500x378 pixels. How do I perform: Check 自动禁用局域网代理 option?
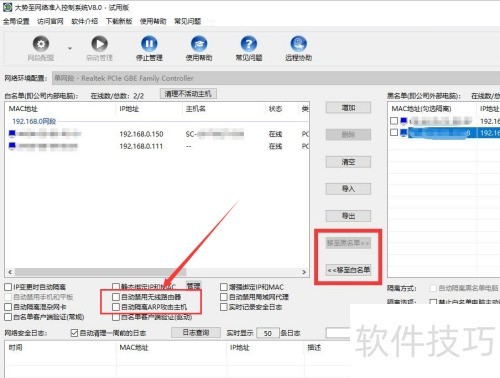pyautogui.click(x=224, y=297)
